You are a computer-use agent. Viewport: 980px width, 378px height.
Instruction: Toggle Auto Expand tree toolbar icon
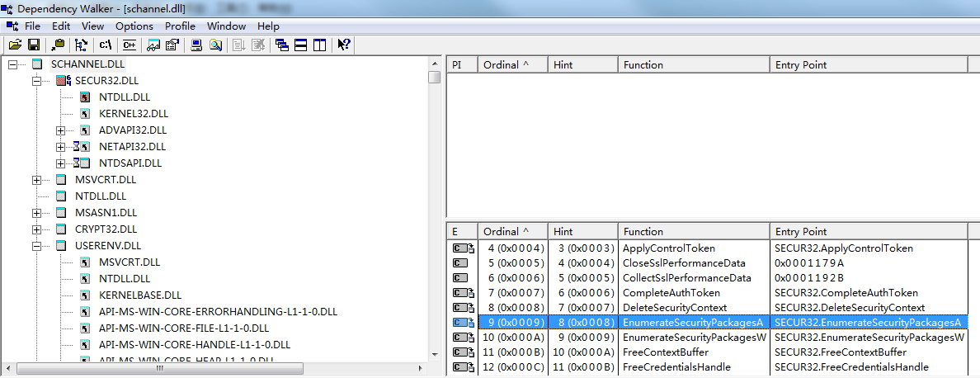[x=81, y=45]
